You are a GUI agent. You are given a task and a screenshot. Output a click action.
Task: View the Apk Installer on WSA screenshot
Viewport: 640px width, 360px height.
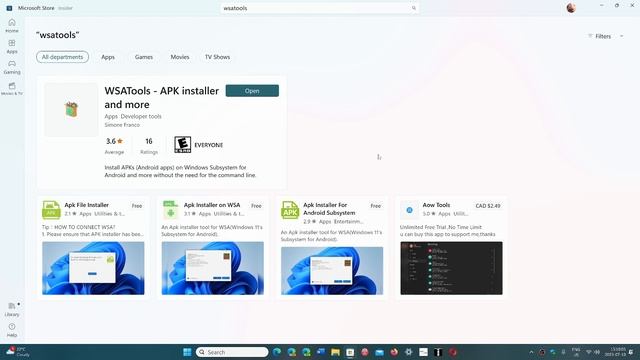point(213,268)
